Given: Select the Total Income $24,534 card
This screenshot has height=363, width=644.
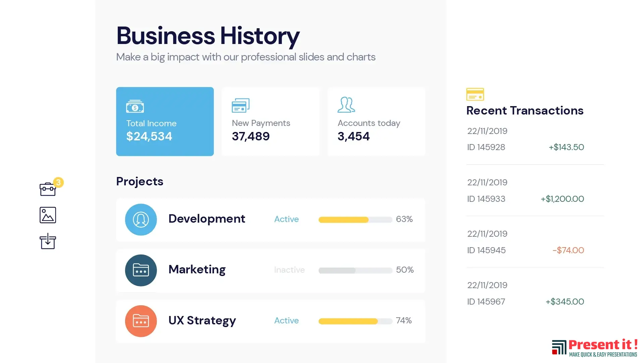Looking at the screenshot, I should coord(165,122).
